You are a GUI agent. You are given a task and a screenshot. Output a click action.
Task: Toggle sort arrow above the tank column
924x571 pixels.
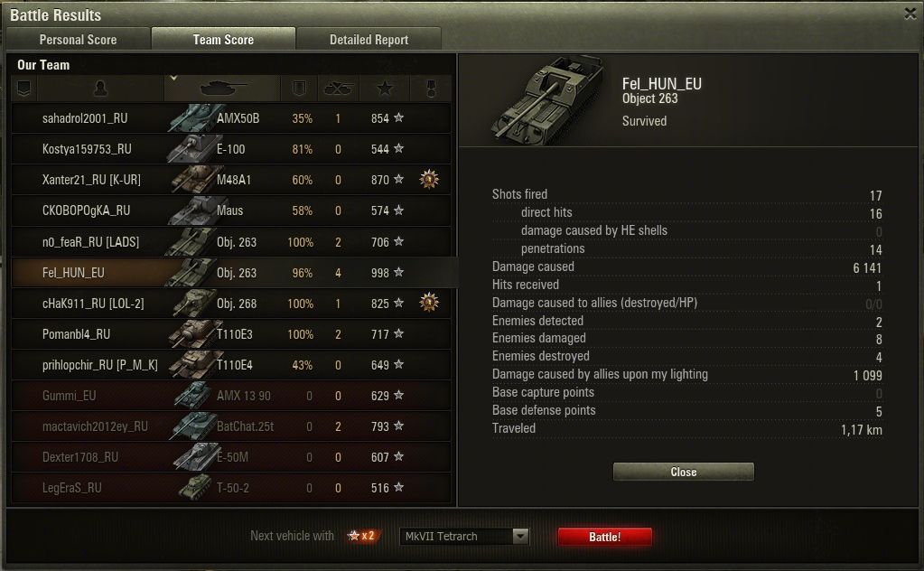[173, 78]
